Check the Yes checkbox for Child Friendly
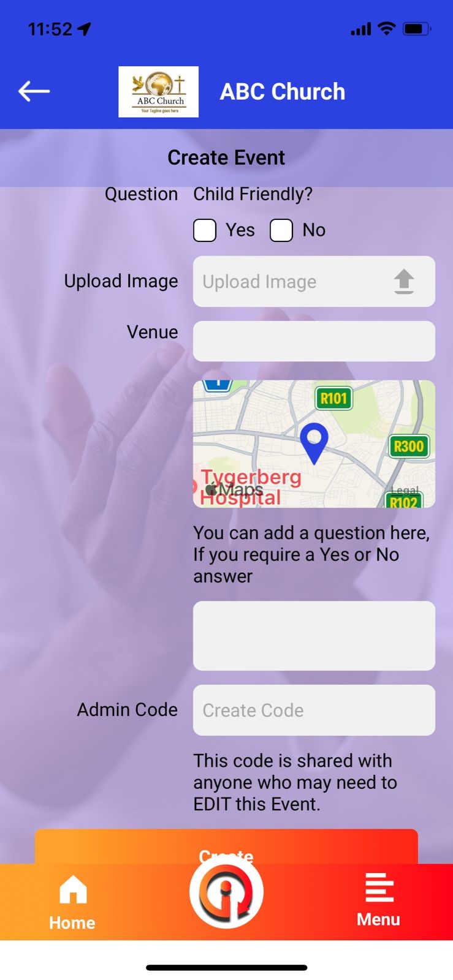The width and height of the screenshot is (453, 980). click(x=205, y=230)
